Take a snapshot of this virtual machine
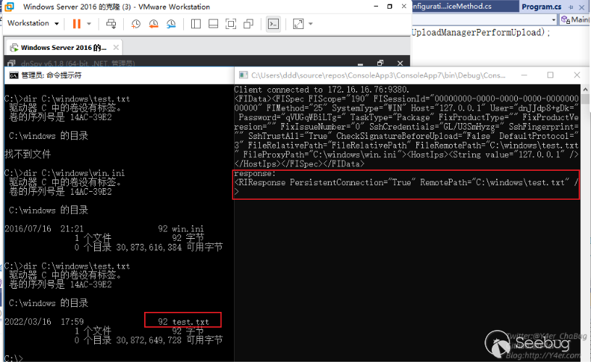 (135, 24)
